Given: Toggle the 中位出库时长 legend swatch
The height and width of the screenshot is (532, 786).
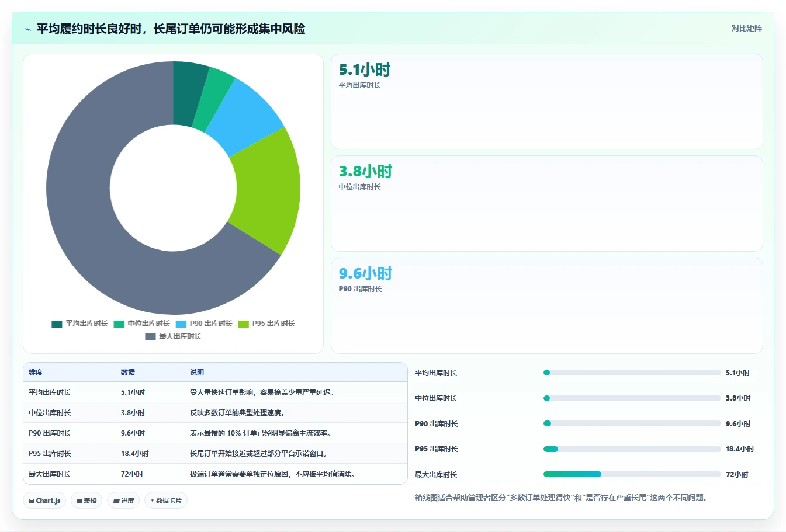Looking at the screenshot, I should [x=119, y=324].
